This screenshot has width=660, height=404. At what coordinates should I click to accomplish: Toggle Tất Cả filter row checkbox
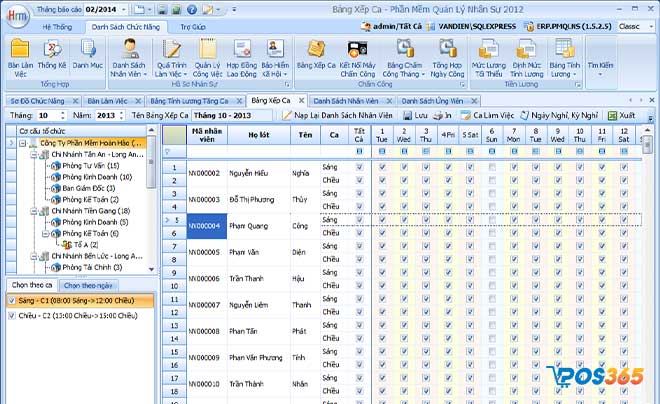359,151
